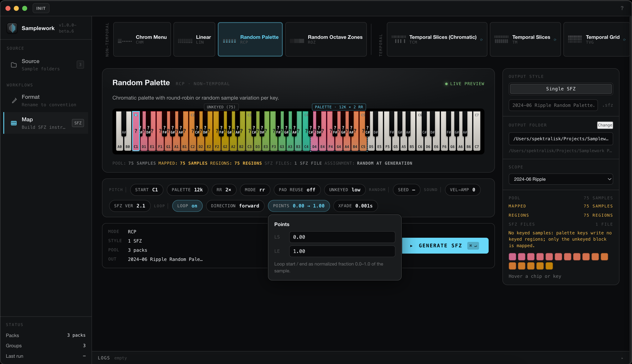Open the Scope dropdown 2024-06 Ripple
This screenshot has width=632, height=364.
click(x=561, y=179)
